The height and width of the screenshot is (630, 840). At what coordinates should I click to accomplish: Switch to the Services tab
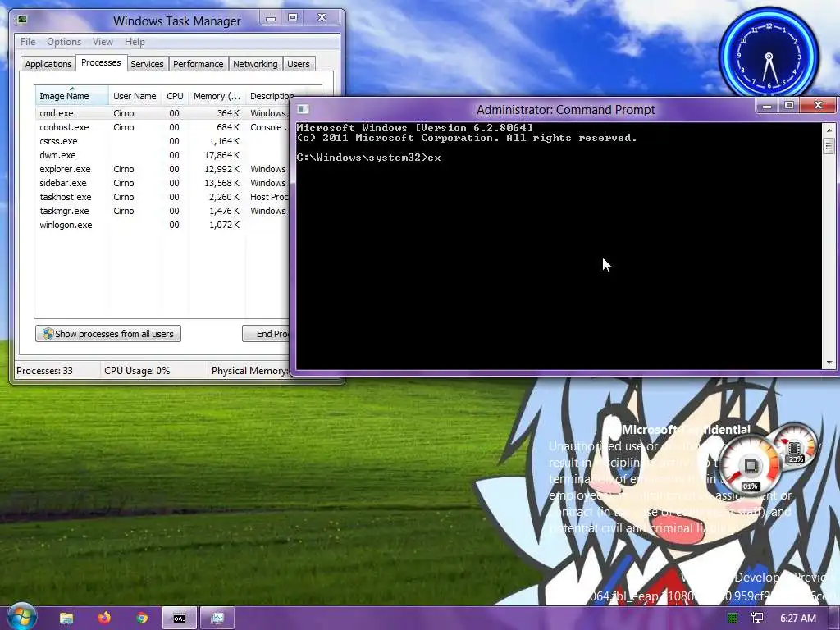click(x=147, y=64)
